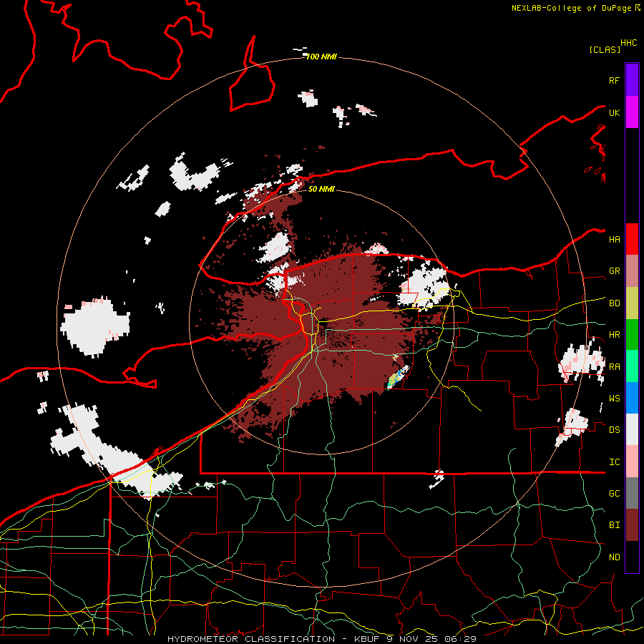
Task: Click the DS legend label
Action: click(614, 430)
